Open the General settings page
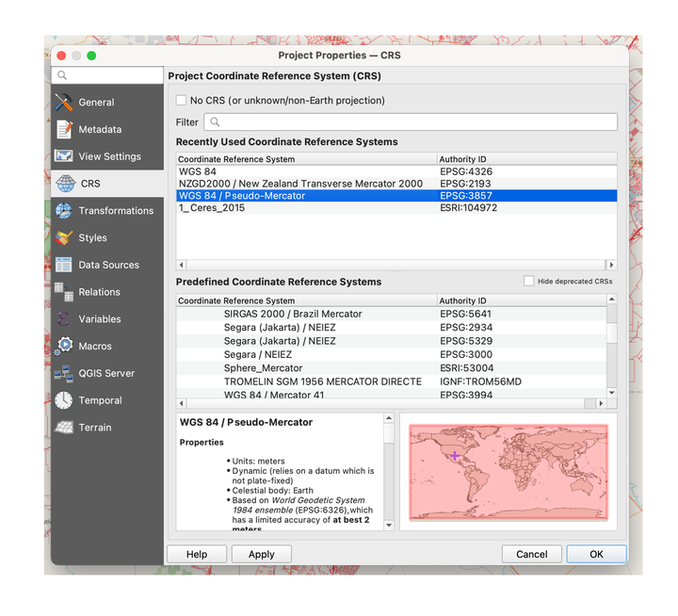This screenshot has width=678, height=616. pos(107,102)
